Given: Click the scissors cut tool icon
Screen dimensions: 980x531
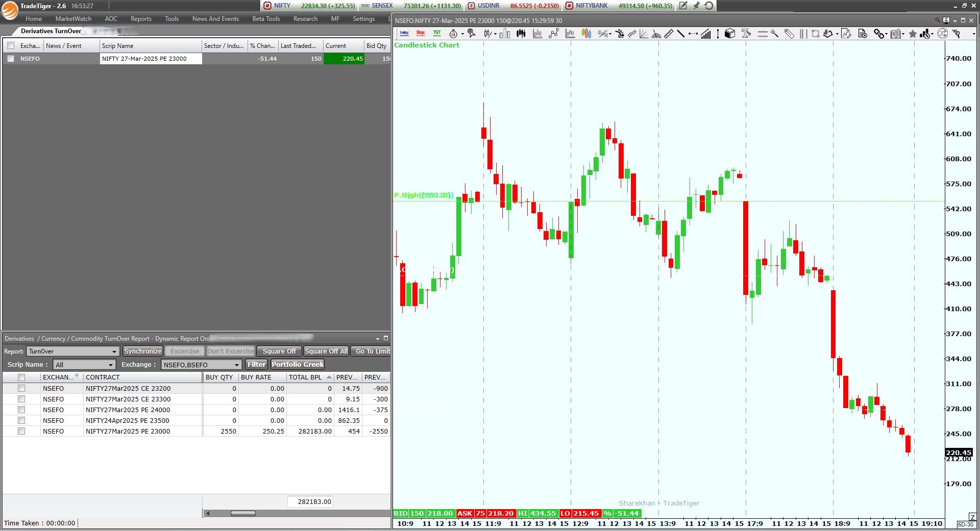Looking at the screenshot, I should point(603,34).
